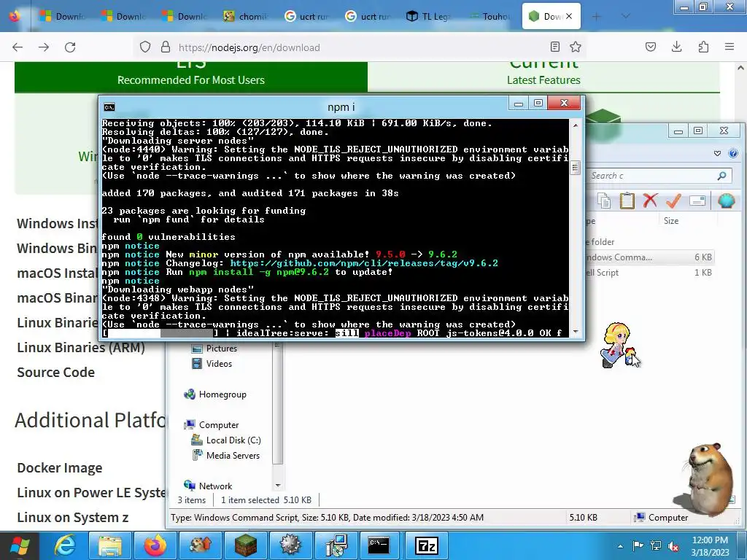747x560 pixels.
Task: Open Firefox extensions puzzle icon
Action: point(703,47)
